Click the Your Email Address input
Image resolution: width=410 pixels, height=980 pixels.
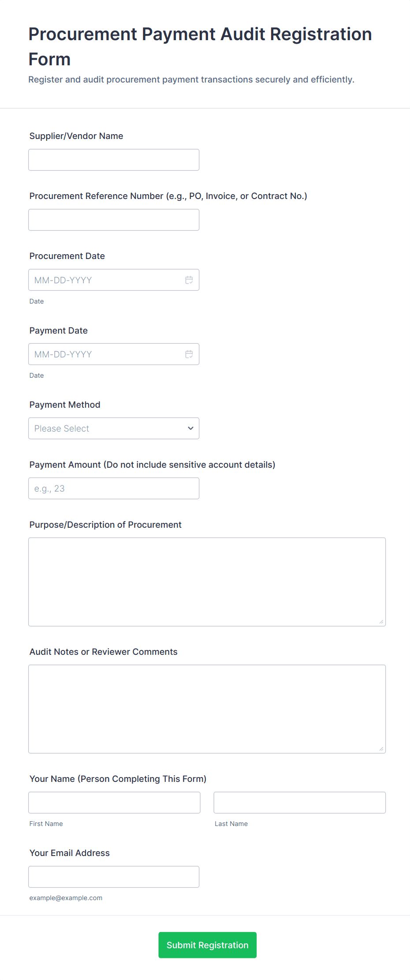(114, 877)
